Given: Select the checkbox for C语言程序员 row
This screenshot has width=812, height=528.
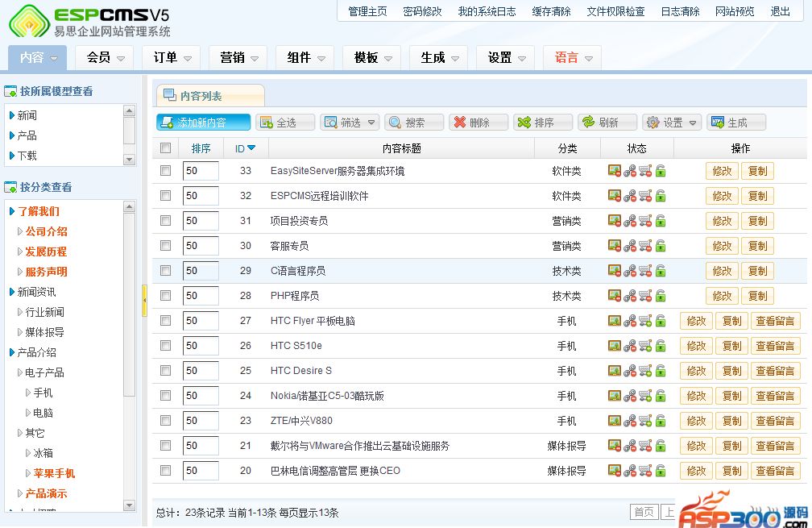Looking at the screenshot, I should [x=166, y=271].
